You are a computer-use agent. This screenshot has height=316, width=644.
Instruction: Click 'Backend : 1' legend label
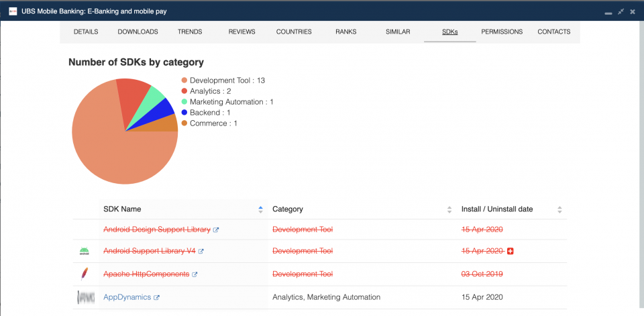tap(210, 113)
